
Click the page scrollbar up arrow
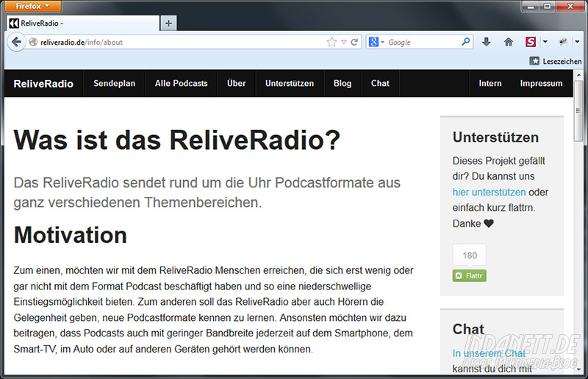(578, 75)
